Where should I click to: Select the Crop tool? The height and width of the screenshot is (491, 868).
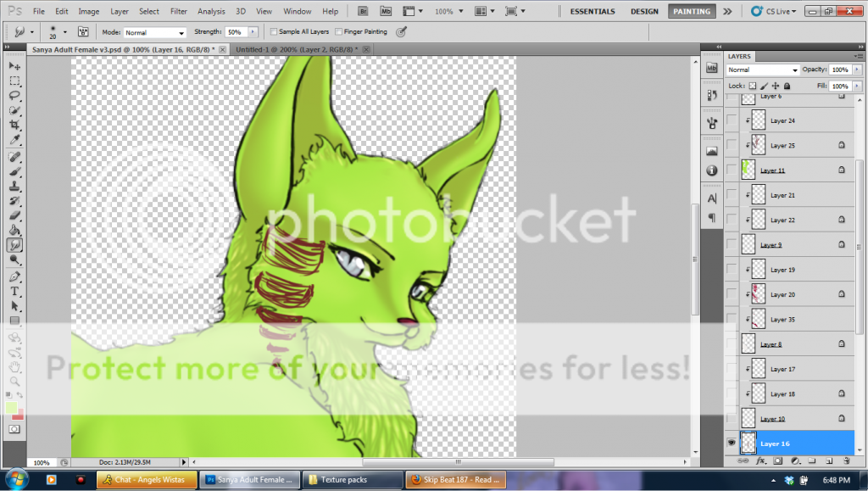(x=15, y=124)
